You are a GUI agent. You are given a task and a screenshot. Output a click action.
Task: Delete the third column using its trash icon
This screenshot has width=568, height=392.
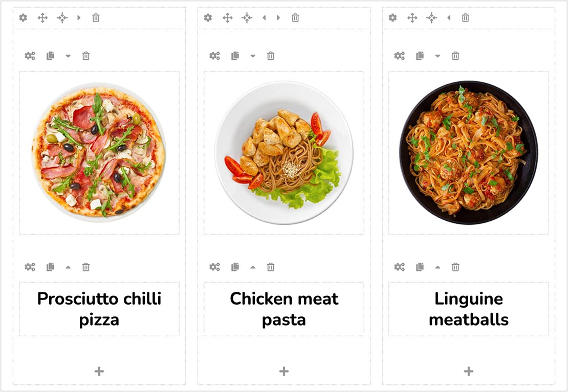[465, 18]
